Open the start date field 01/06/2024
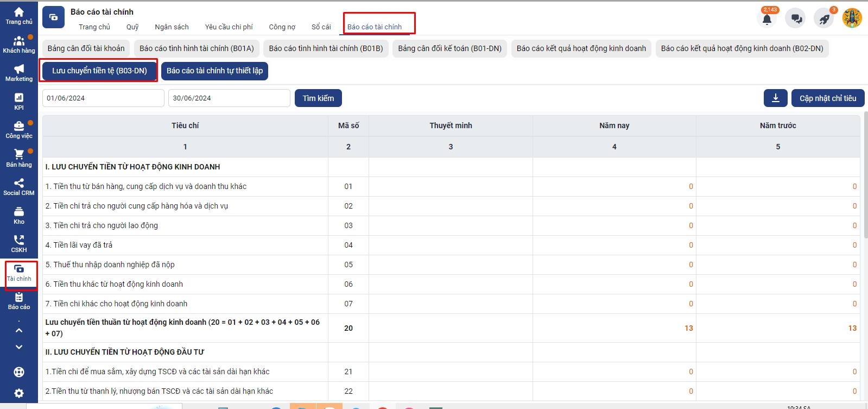 coord(103,98)
